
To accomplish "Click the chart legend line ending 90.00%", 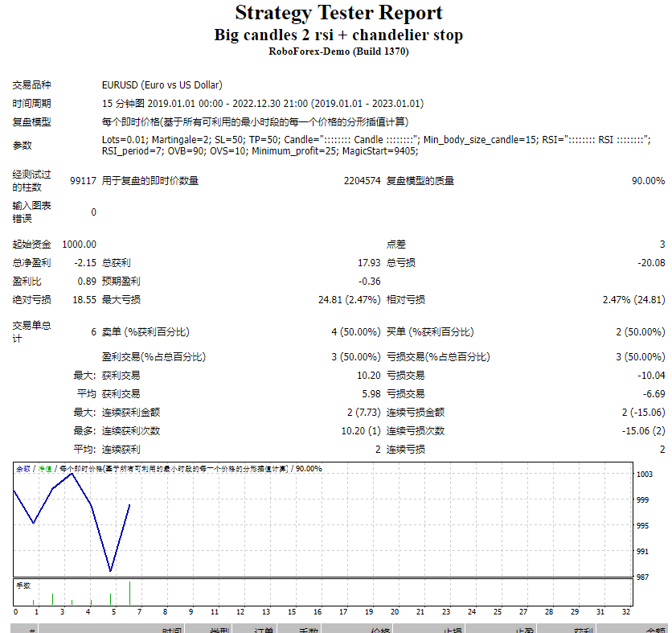I will (x=169, y=469).
